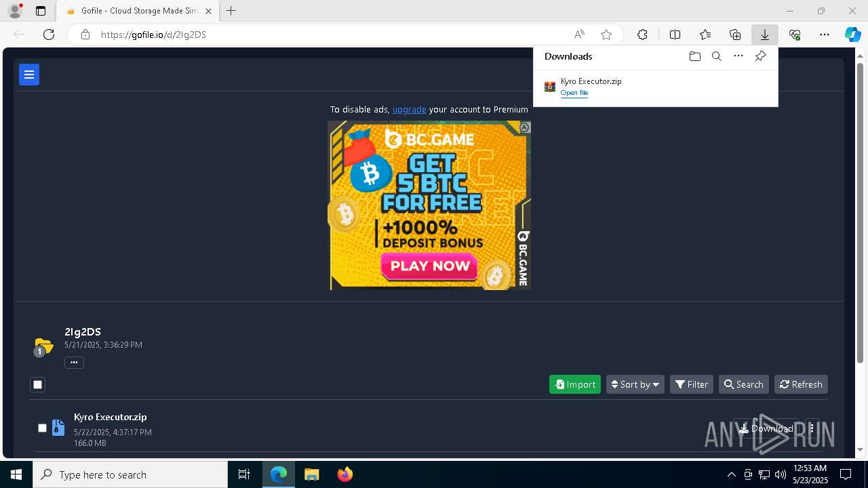Click the BC.GAME advertisement banner
Screen dimensions: 868x488
point(429,205)
